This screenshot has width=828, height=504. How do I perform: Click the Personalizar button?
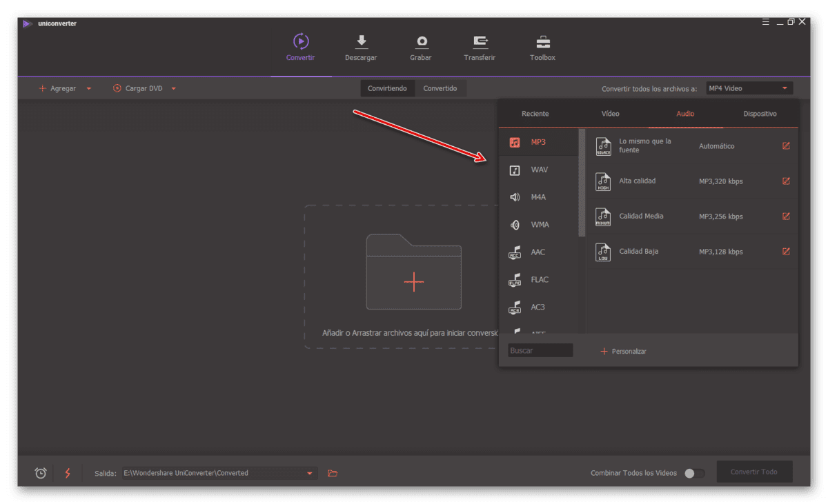coord(623,352)
